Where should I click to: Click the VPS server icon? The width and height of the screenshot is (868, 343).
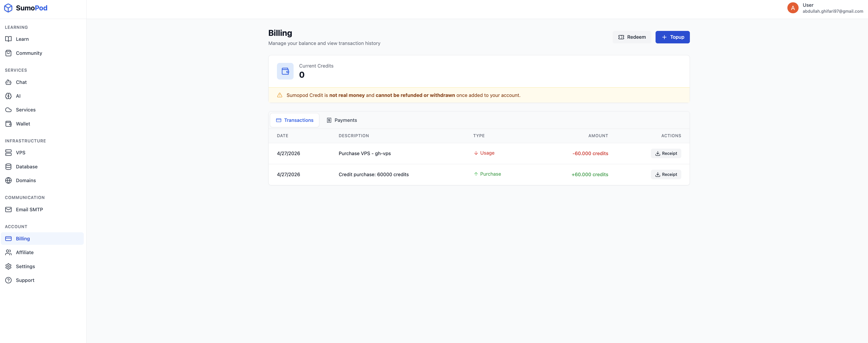[x=8, y=153]
